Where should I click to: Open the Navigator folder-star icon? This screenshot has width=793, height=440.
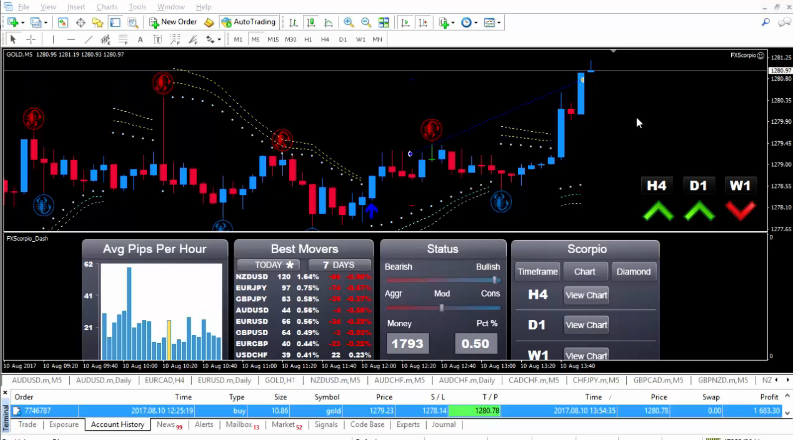pyautogui.click(x=98, y=22)
